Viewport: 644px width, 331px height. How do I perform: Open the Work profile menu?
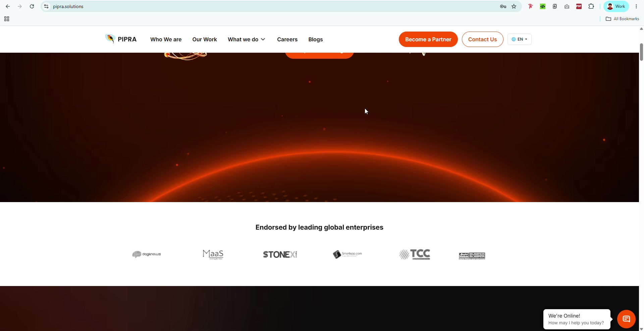tap(616, 6)
